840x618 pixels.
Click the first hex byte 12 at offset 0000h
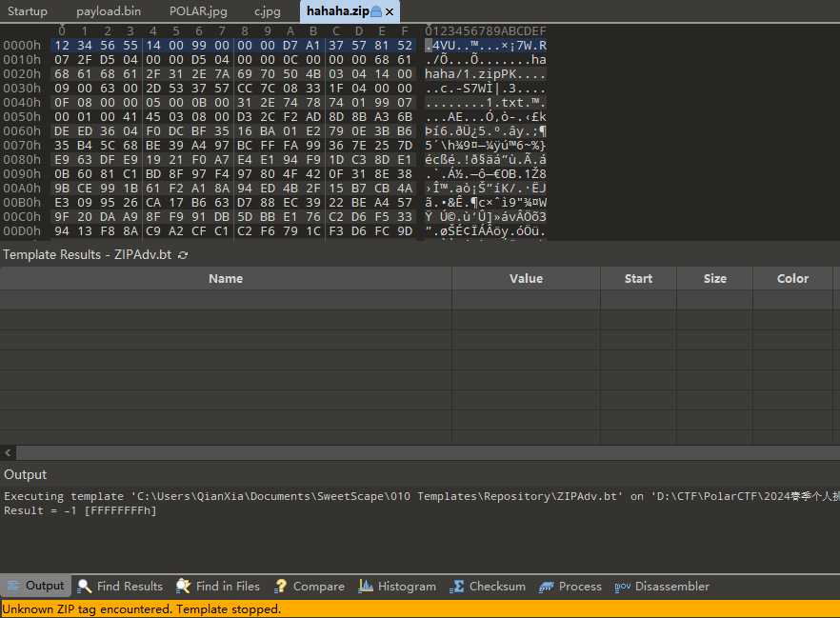[62, 46]
